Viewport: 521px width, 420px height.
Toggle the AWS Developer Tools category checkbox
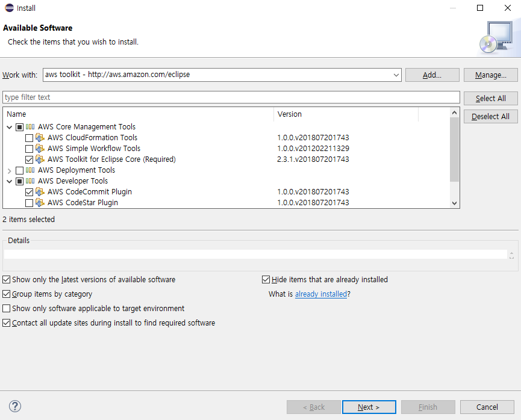tap(20, 181)
